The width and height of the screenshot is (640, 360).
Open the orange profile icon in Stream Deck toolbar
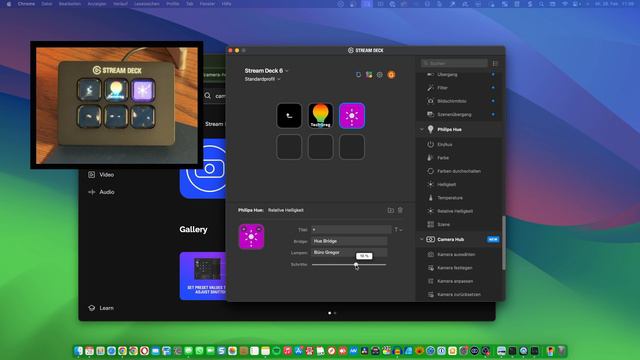391,75
